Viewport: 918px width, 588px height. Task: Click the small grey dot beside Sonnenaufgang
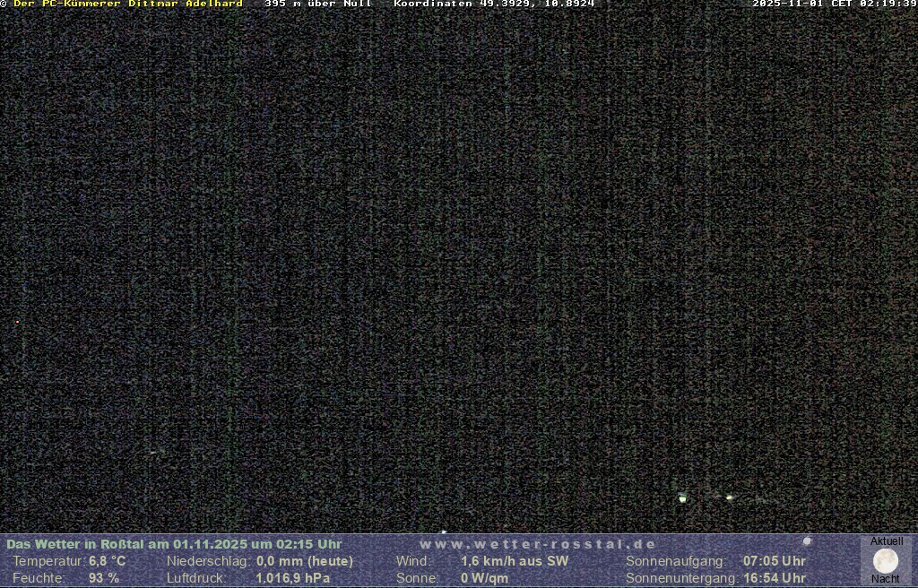[x=807, y=541]
